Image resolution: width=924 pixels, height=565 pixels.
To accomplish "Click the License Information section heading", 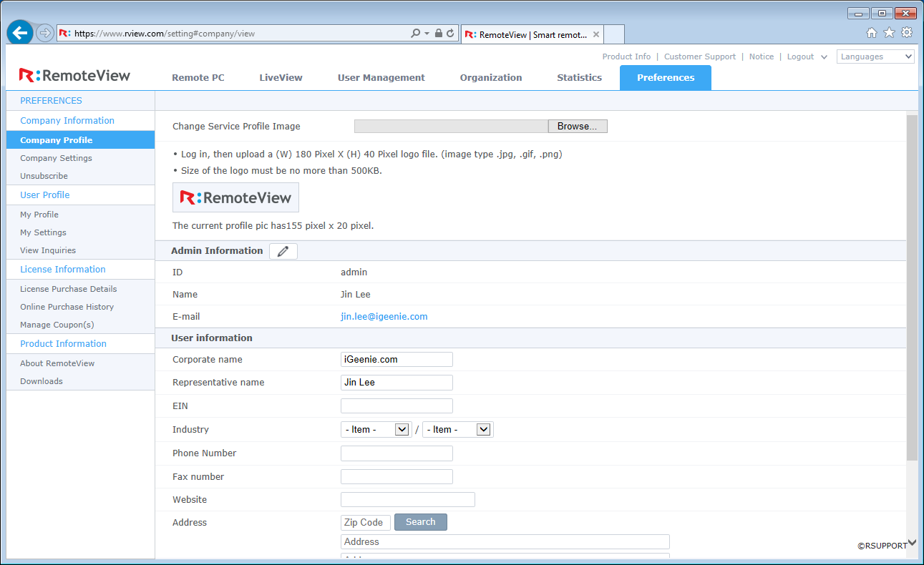I will pos(63,270).
